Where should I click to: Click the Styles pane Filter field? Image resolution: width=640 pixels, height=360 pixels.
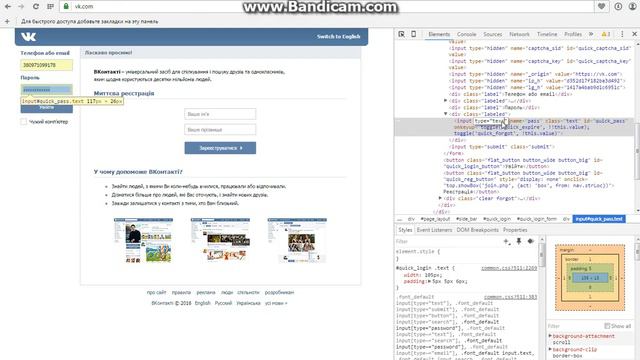pos(448,241)
